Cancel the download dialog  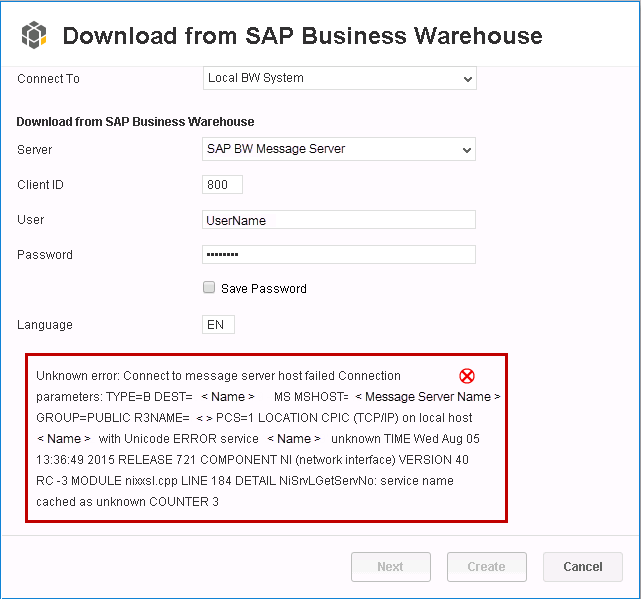point(583,567)
